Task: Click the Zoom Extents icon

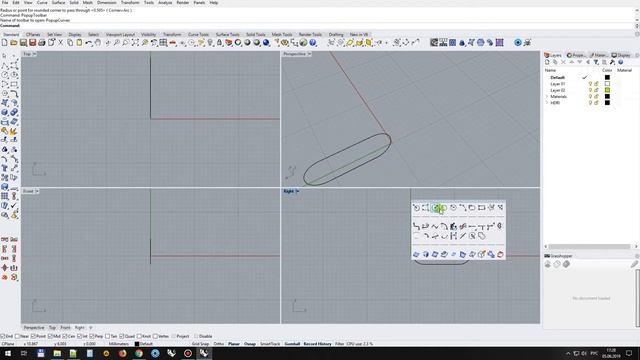Action: click(x=135, y=42)
